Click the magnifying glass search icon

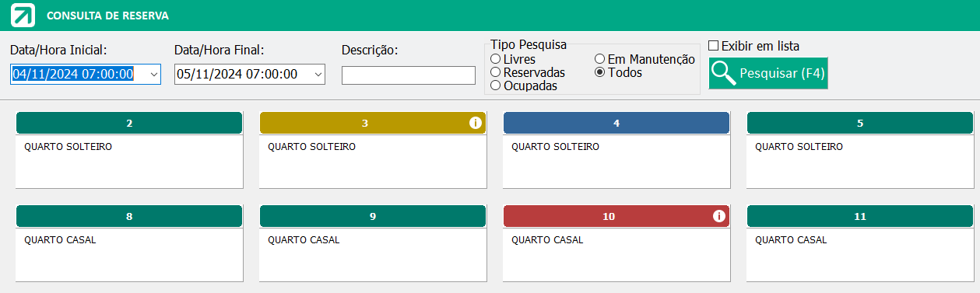coord(725,73)
